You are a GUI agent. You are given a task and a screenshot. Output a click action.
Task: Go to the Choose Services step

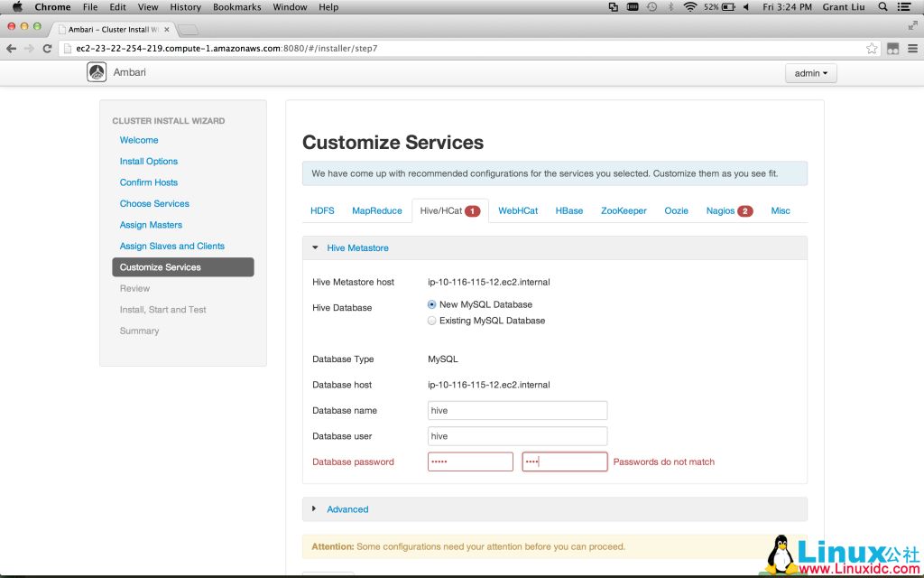[x=154, y=203]
